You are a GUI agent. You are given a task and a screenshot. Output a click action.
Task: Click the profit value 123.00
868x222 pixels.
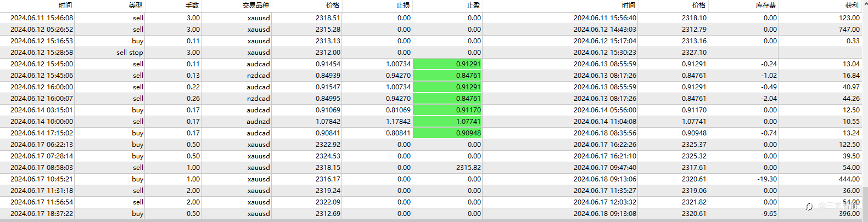click(849, 18)
